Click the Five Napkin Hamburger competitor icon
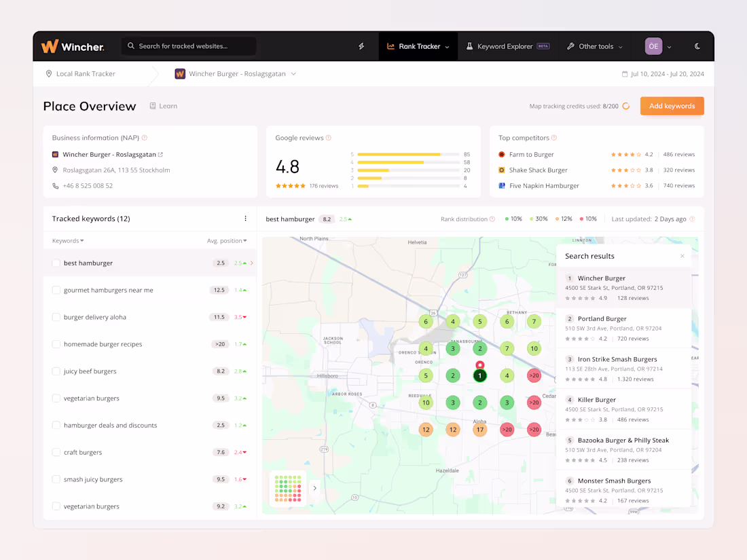 pyautogui.click(x=502, y=186)
